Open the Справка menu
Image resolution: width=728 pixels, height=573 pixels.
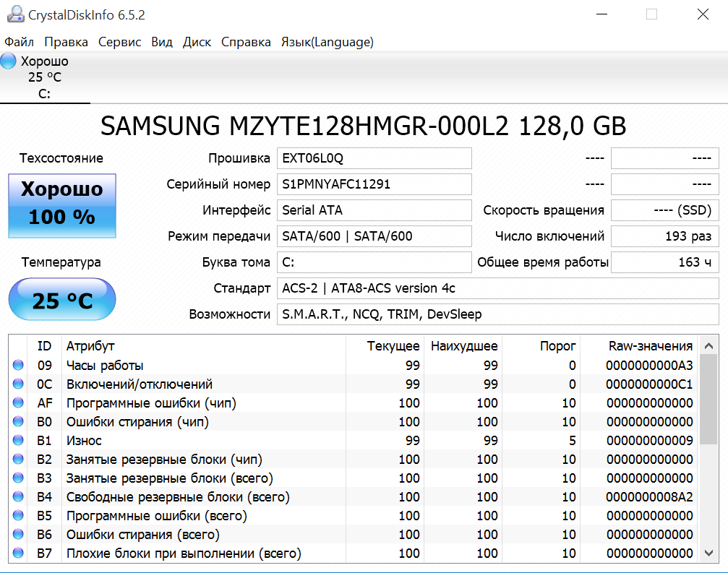pos(246,42)
